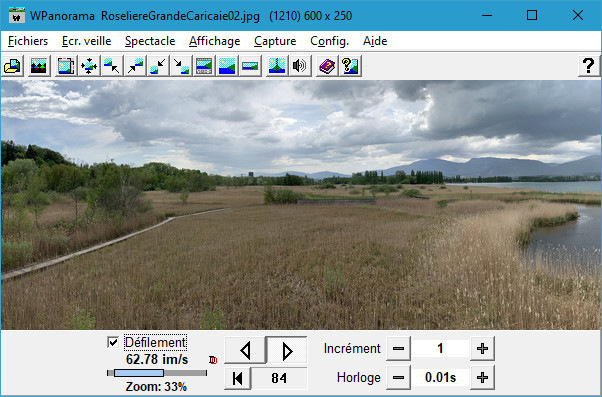
Task: Close the WPanorama window
Action: point(577,15)
